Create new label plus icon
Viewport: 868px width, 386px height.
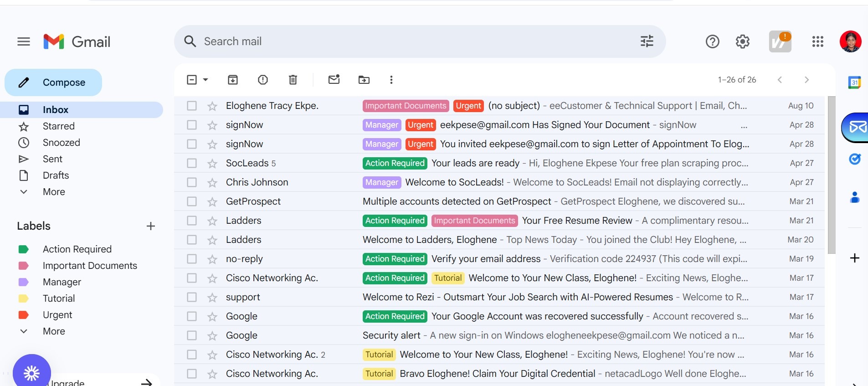pyautogui.click(x=151, y=226)
